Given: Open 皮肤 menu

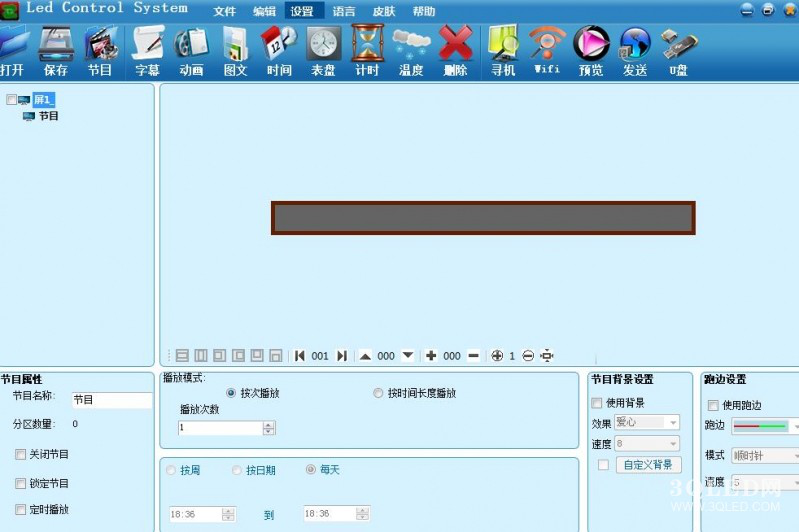Looking at the screenshot, I should pyautogui.click(x=384, y=11).
